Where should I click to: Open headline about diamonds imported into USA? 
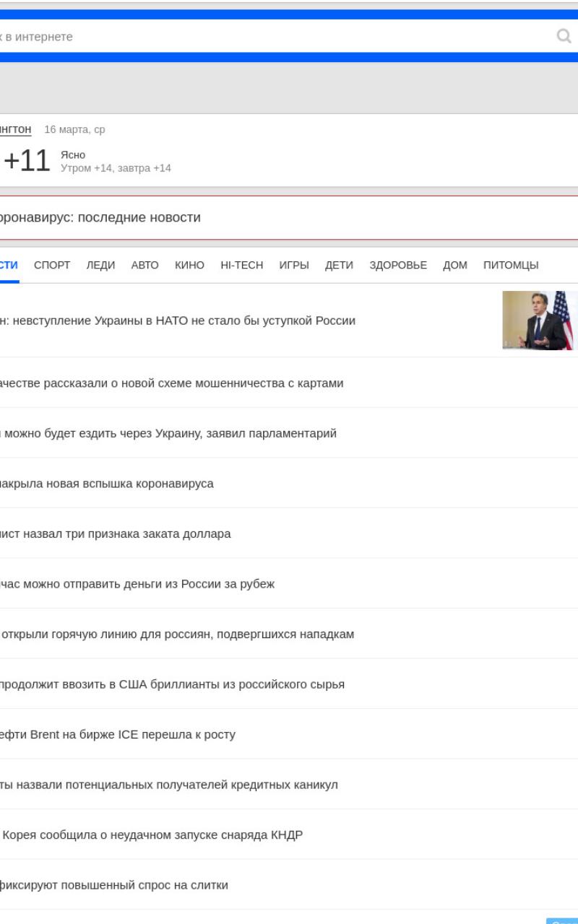[172, 684]
